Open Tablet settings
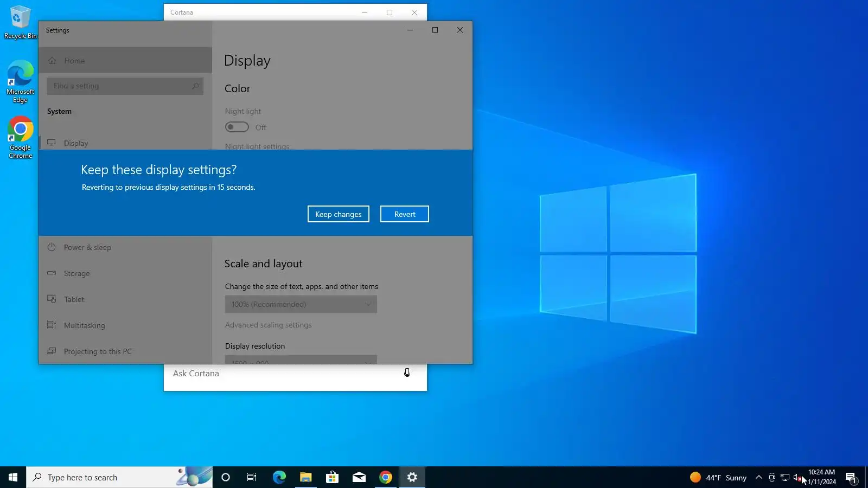This screenshot has width=868, height=488. 125,299
